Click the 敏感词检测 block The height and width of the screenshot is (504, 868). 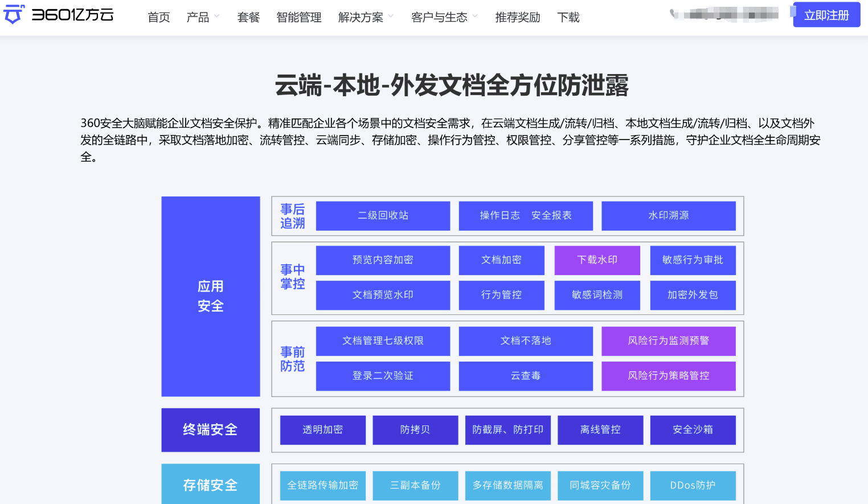click(597, 295)
